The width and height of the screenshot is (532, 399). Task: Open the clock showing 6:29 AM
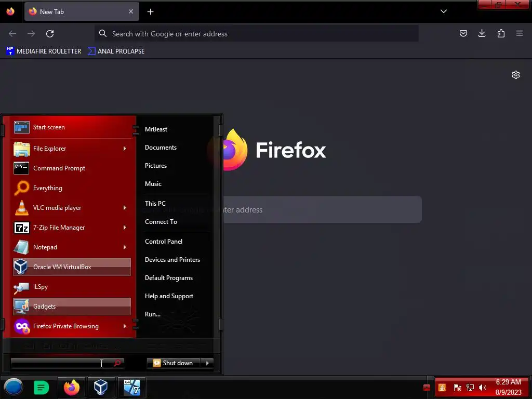(508, 387)
